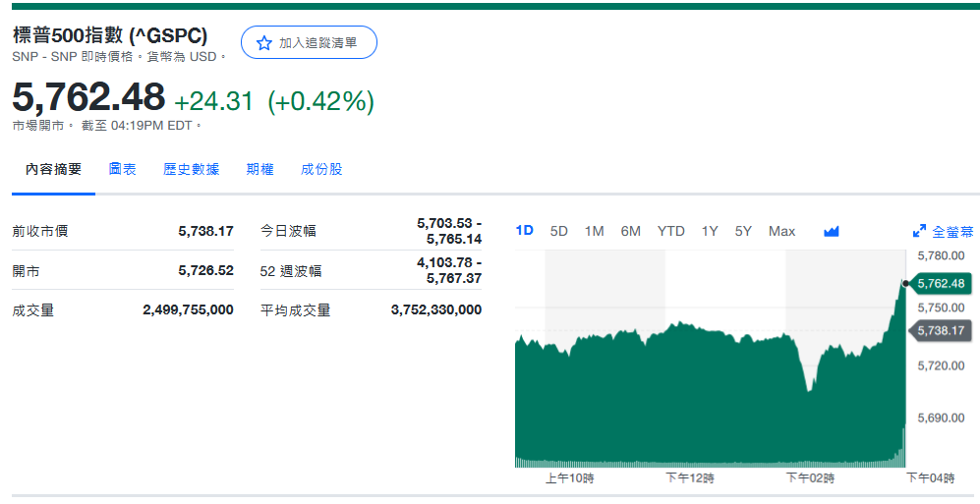Click the 5,762.48 current price marker on chart
The width and height of the screenshot is (980, 504).
[x=941, y=284]
